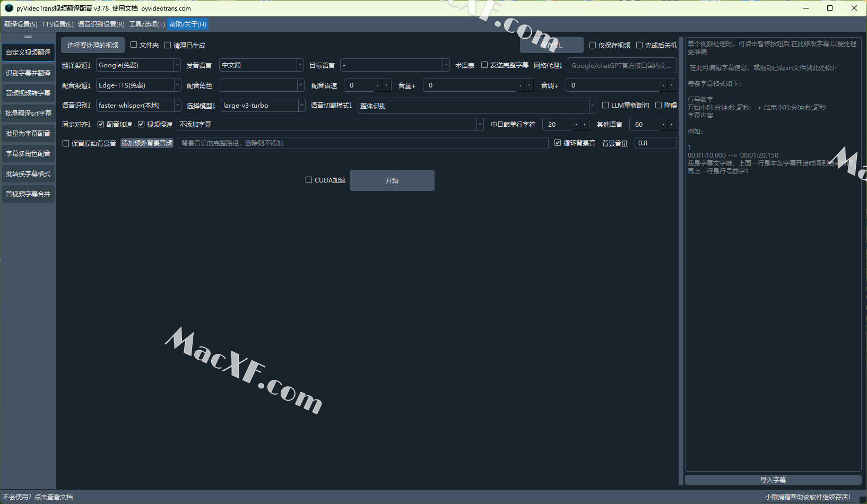
Task: Enable the LLM重新断句 checkbox
Action: (x=605, y=106)
